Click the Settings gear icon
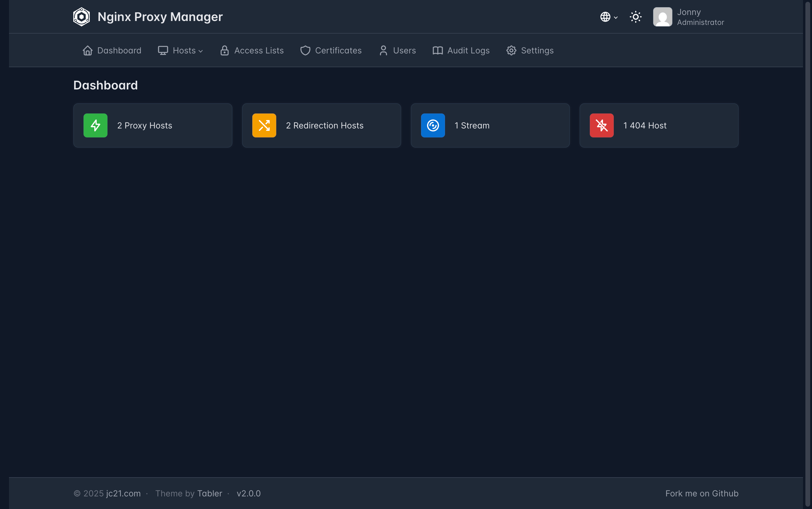The height and width of the screenshot is (509, 812). point(511,50)
